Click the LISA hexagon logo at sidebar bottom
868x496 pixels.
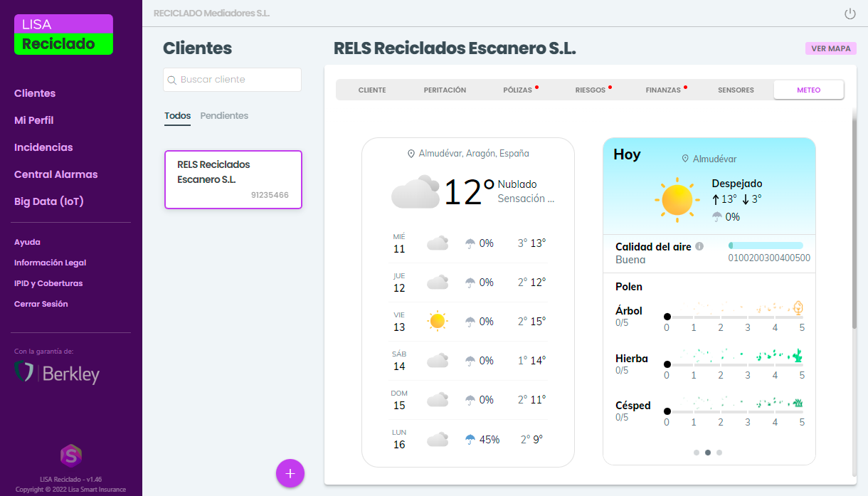point(71,455)
